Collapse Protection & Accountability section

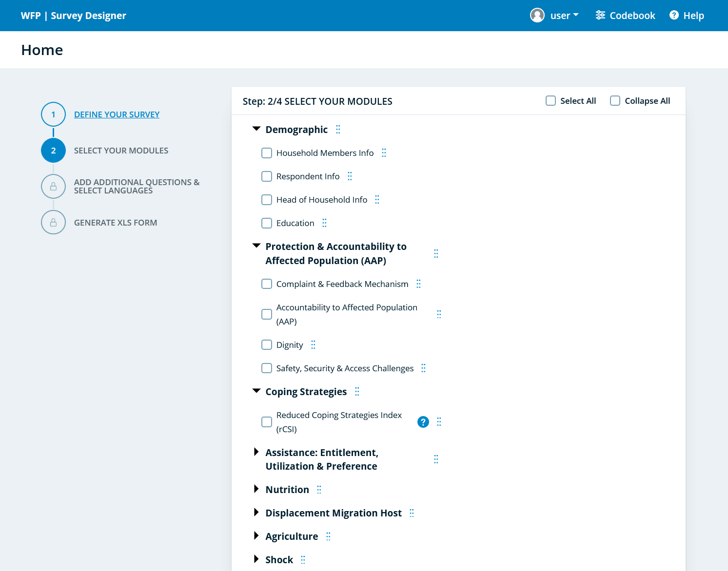256,246
